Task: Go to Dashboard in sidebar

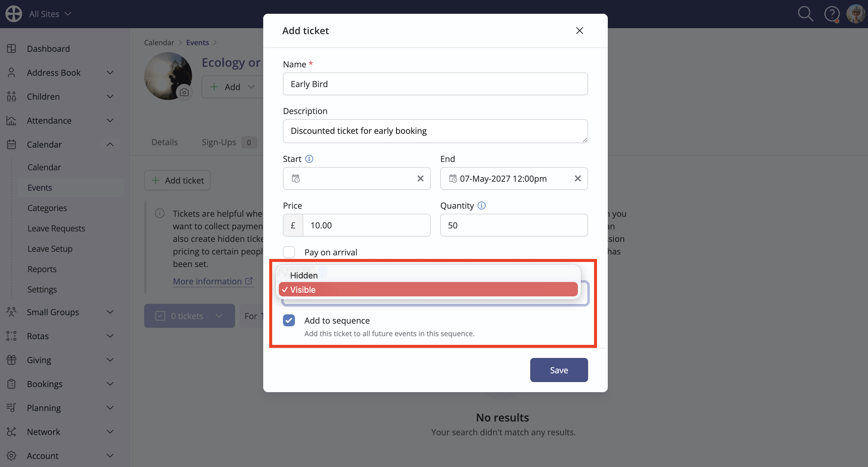Action: pos(48,48)
